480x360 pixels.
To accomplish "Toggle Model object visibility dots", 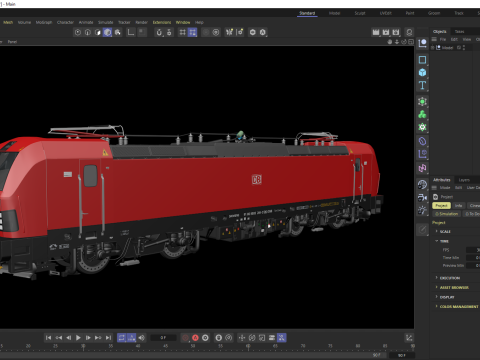I will point(464,48).
